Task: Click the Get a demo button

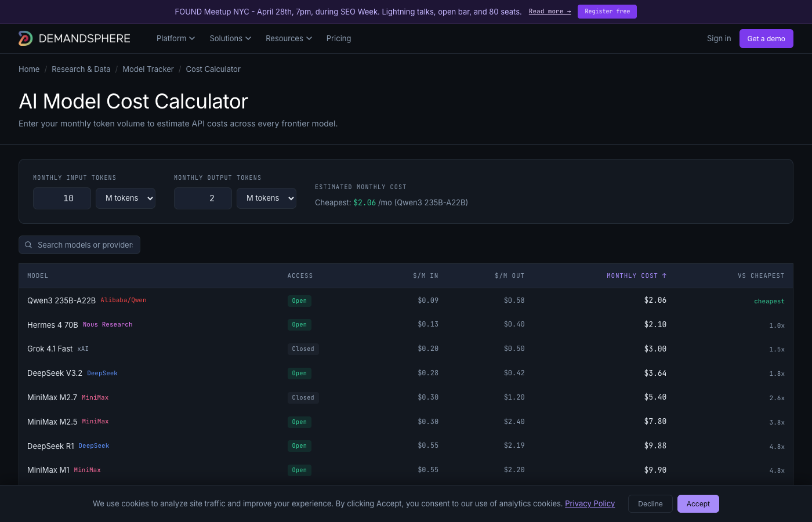Action: (766, 38)
